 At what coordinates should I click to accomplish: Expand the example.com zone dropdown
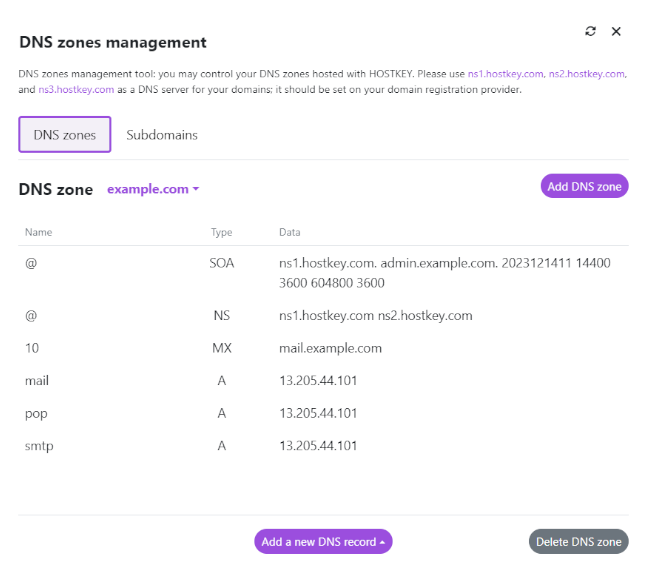click(x=153, y=189)
